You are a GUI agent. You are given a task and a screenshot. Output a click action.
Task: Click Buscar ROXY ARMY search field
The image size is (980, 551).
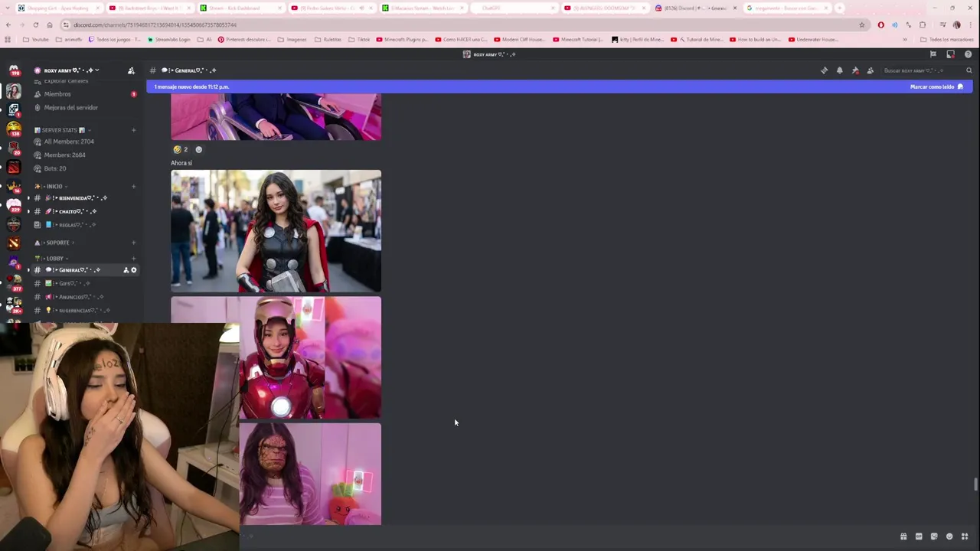[x=927, y=70]
